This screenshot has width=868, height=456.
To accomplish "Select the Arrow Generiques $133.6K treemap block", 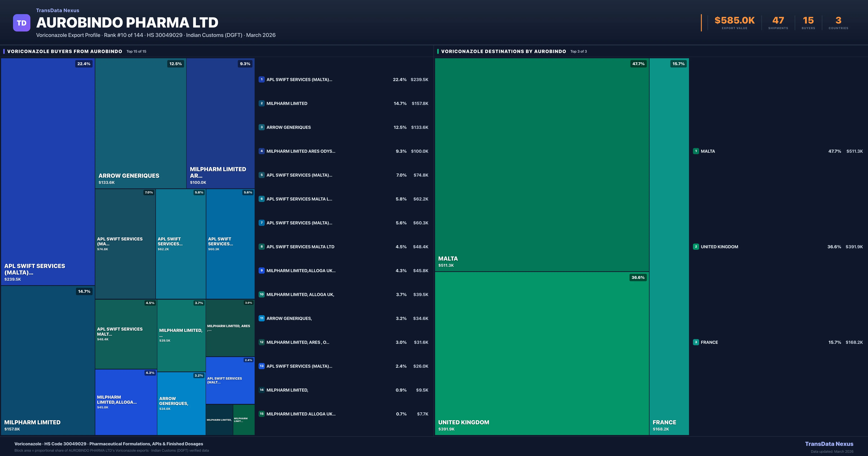I will point(141,123).
